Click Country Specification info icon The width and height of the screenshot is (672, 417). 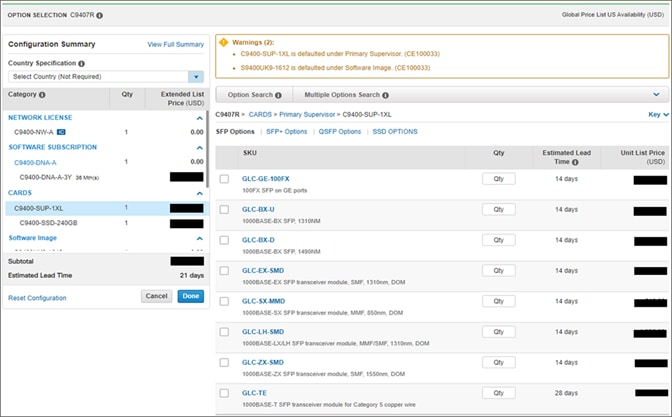(x=81, y=63)
